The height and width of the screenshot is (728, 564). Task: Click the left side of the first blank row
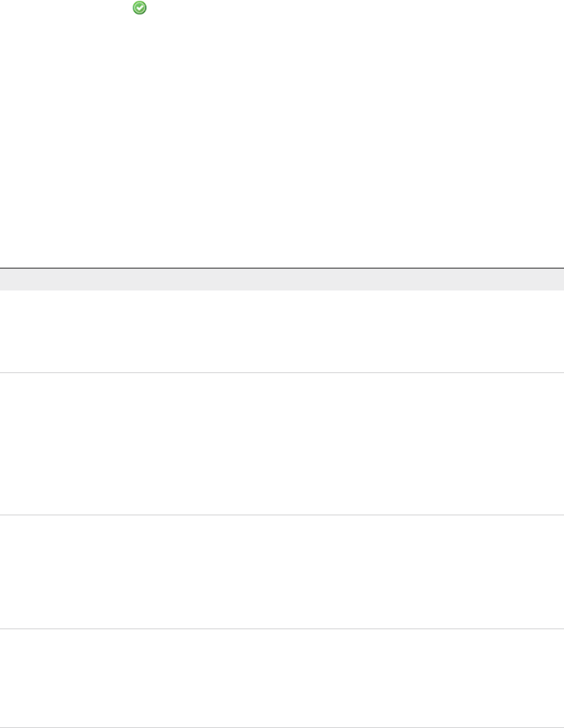(36, 331)
